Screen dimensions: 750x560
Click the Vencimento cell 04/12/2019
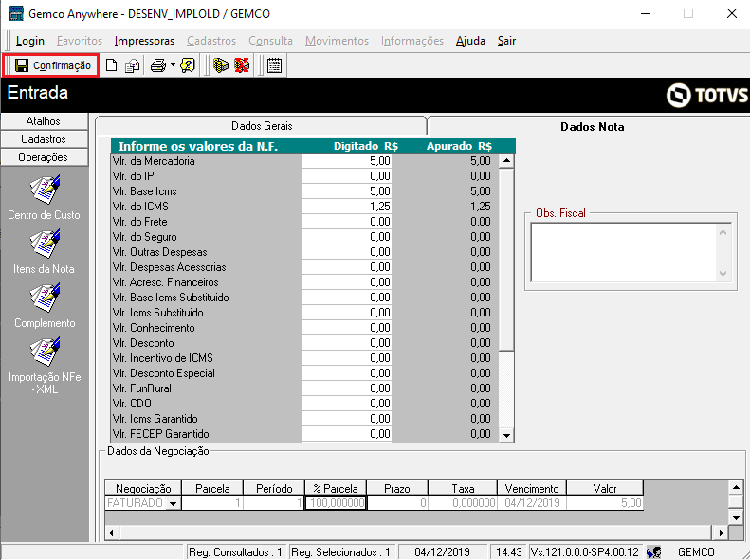pyautogui.click(x=532, y=503)
